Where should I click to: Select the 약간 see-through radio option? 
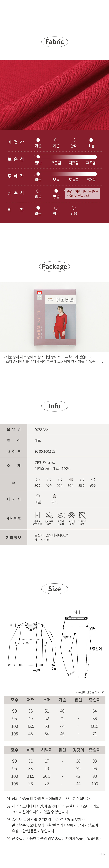(56, 208)
